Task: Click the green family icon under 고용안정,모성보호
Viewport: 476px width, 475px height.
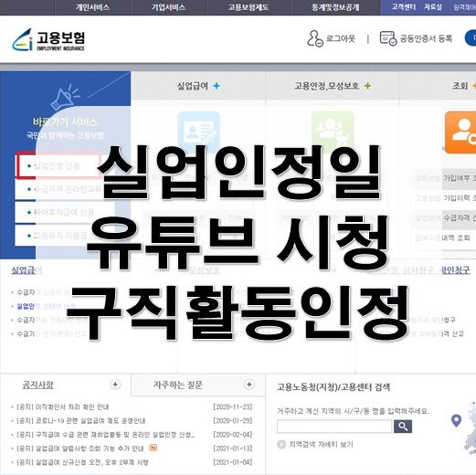Action: click(x=333, y=132)
